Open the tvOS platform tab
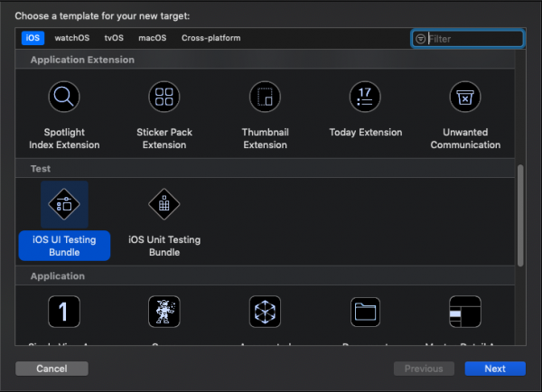The image size is (542, 392). [115, 39]
